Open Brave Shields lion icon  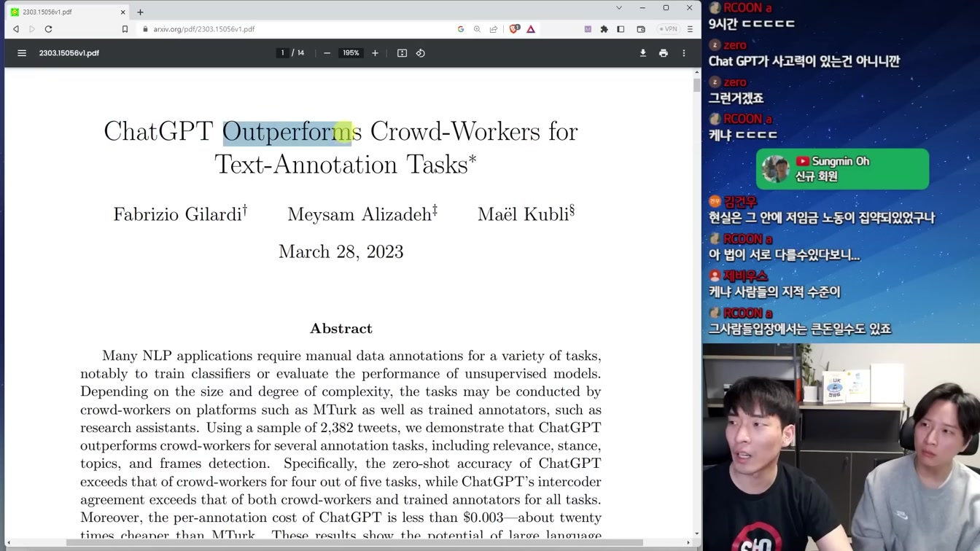515,29
